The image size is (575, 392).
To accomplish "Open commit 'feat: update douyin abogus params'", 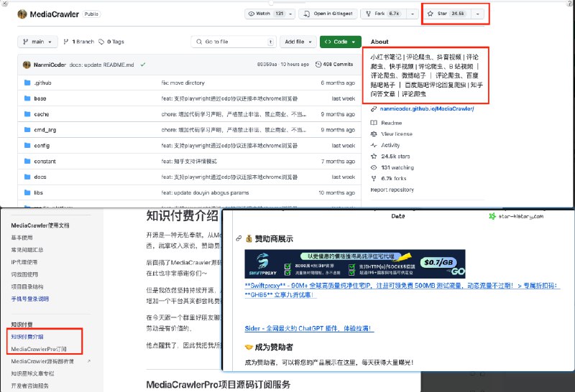I will pyautogui.click(x=205, y=192).
